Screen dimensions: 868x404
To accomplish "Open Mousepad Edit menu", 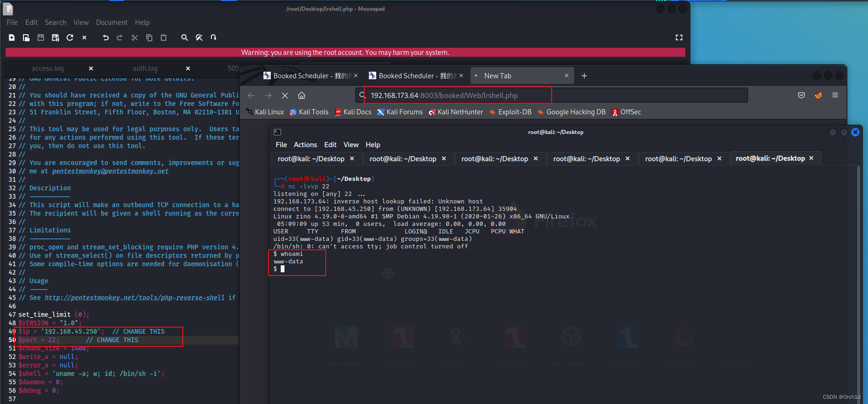I will point(31,22).
